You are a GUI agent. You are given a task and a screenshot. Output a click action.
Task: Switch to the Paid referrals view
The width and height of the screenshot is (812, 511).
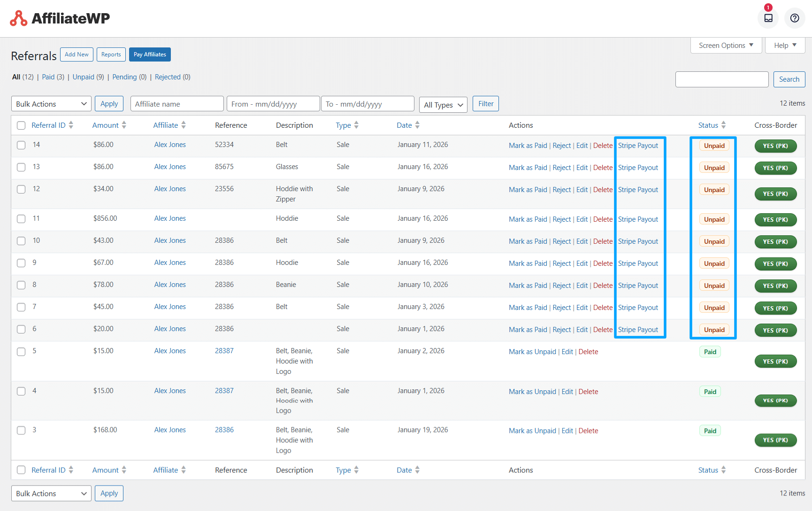(x=48, y=77)
